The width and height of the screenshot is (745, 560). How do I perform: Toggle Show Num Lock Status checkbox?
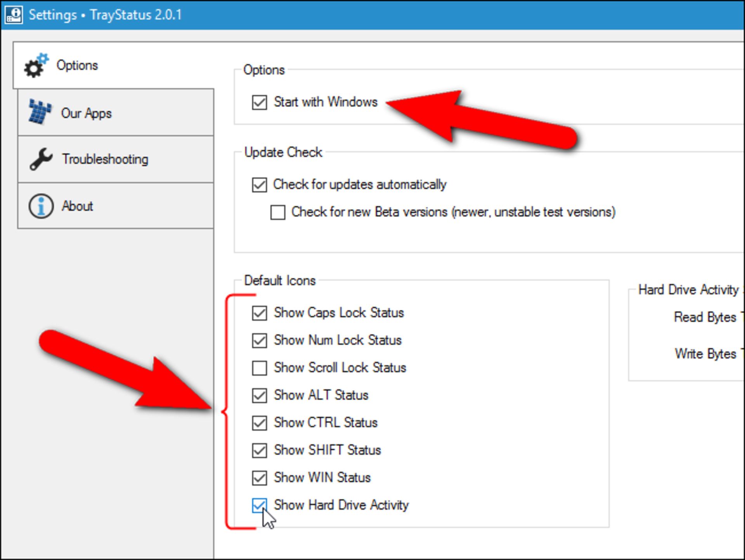point(259,340)
